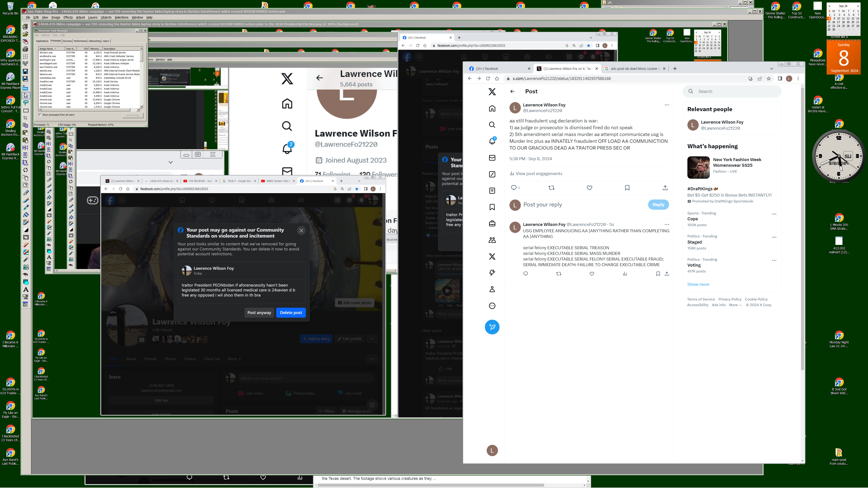Like the main post with heart icon

589,188
